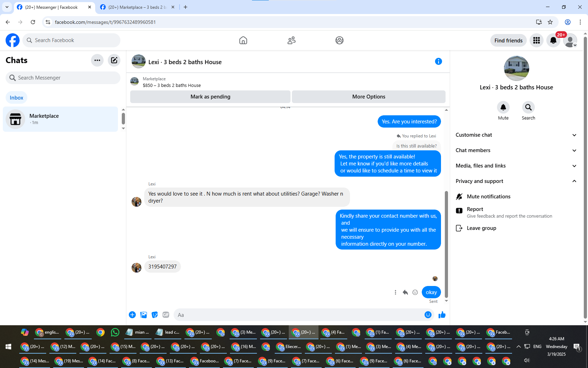Open listing photo in right panel
This screenshot has height=368, width=588.
coord(517,68)
